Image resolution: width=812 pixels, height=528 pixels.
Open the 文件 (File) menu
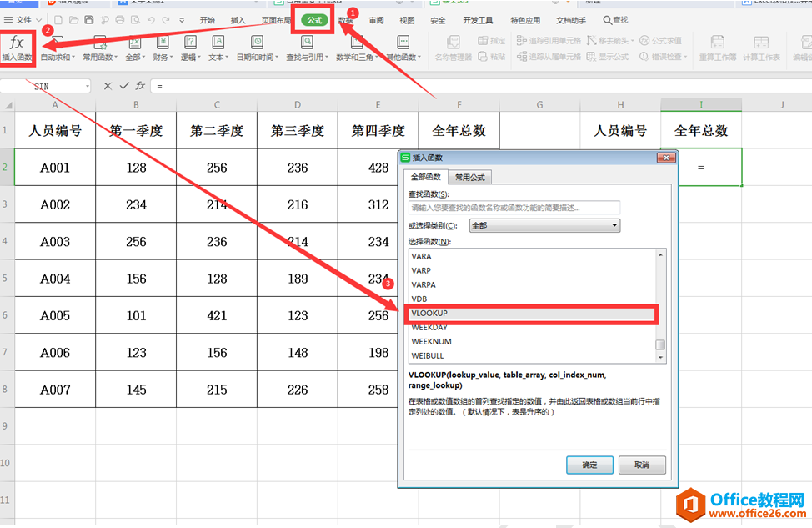(23, 20)
